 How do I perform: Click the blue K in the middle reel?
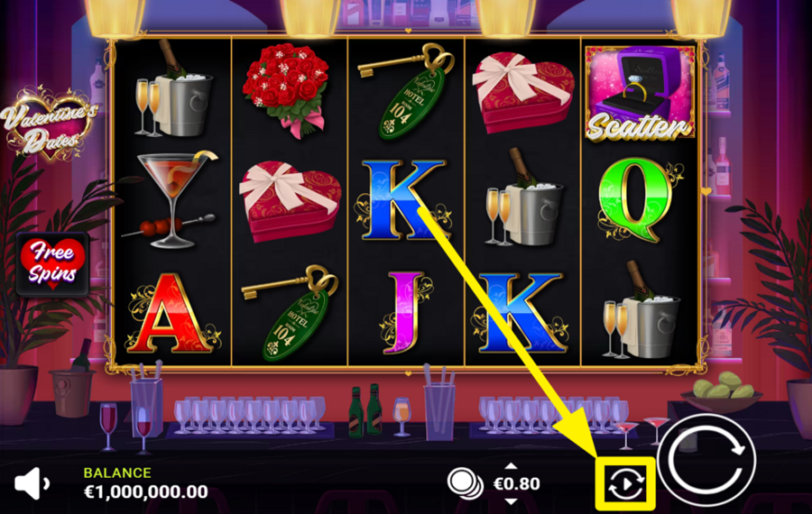(x=403, y=200)
